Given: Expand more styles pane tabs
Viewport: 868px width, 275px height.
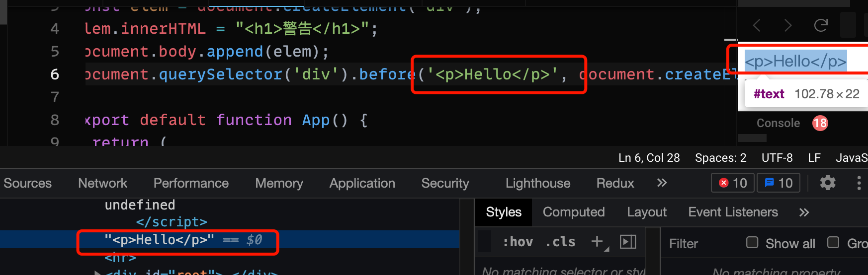Looking at the screenshot, I should [x=804, y=212].
